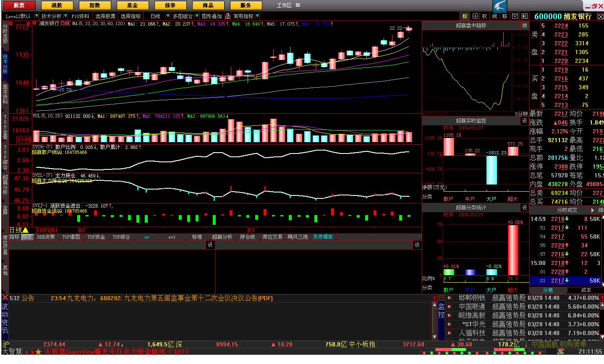Screen dimensions: 604x364
Task: Open the 工作区 workspace dropdown
Action: 298,5
